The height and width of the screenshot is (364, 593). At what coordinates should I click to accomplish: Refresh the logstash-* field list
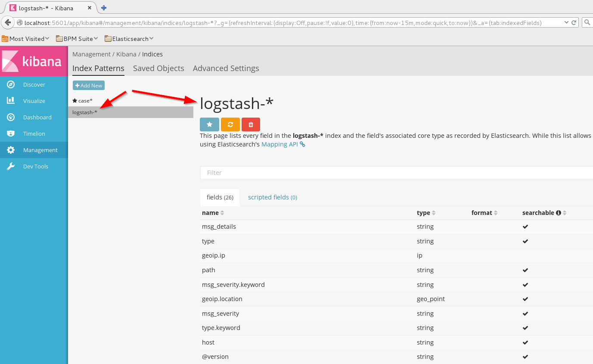(x=230, y=124)
